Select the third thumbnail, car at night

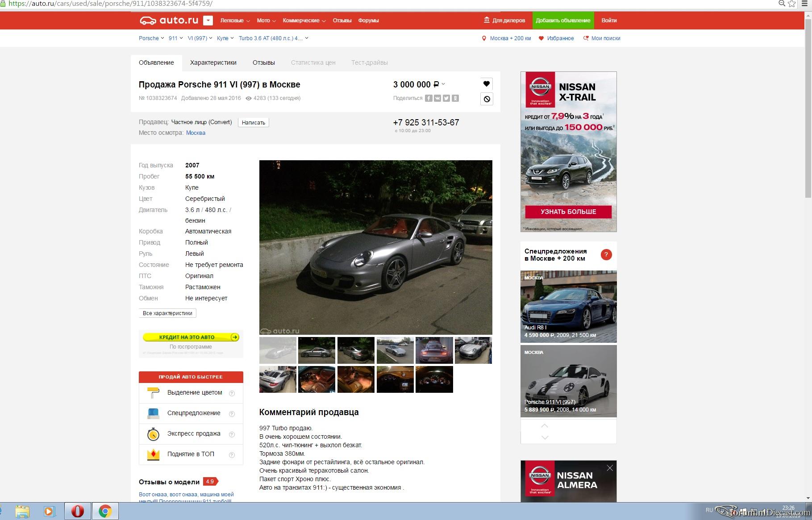[x=356, y=350]
